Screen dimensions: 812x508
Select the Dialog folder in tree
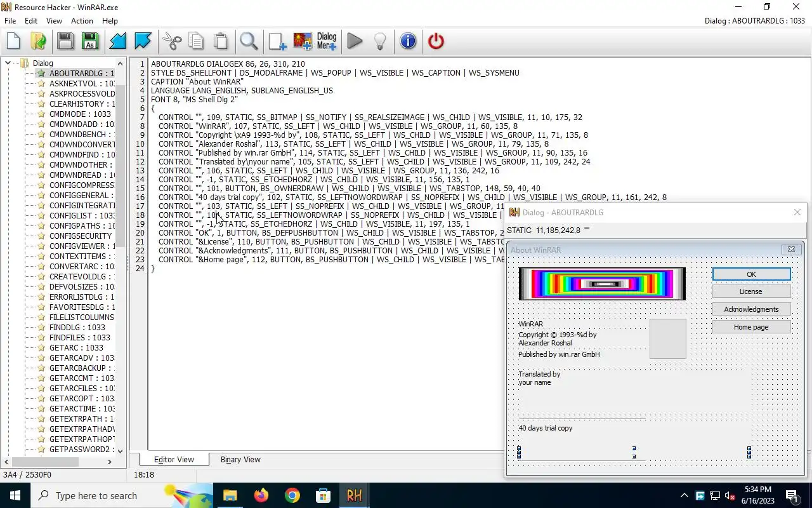point(43,63)
